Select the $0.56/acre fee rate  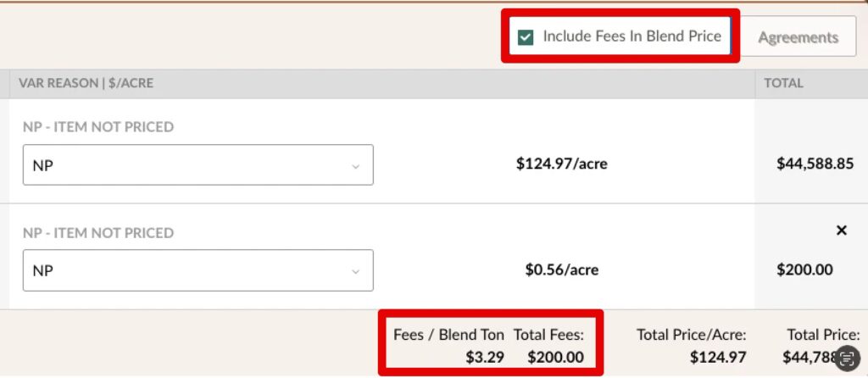tap(561, 270)
